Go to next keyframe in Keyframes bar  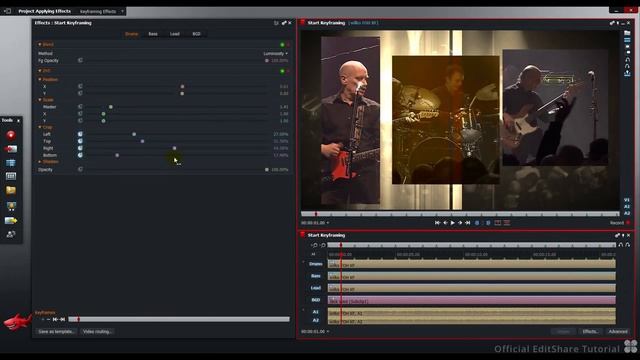coord(62,319)
